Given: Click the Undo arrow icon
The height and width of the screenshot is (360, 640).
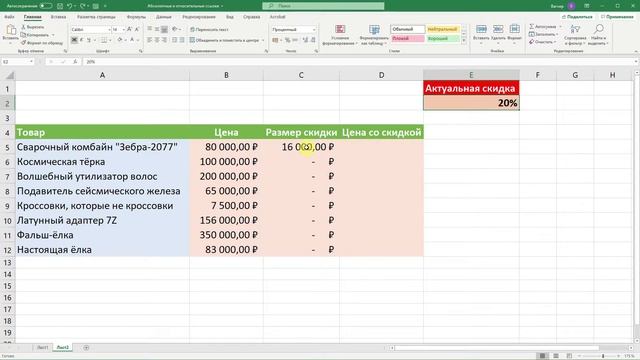Looking at the screenshot, I should click(69, 6).
